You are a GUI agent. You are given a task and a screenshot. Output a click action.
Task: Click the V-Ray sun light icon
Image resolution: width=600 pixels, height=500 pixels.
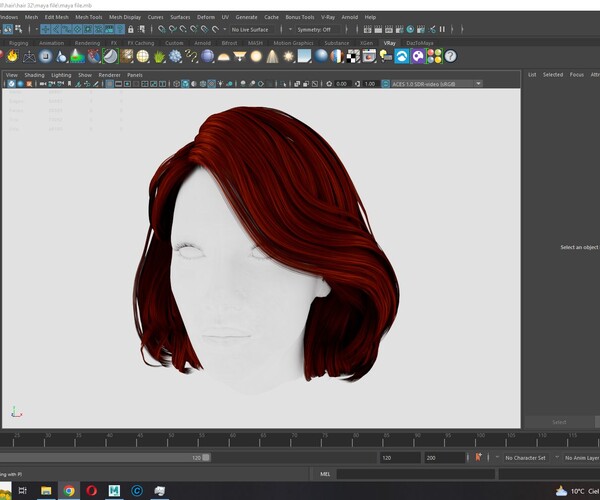tap(289, 56)
